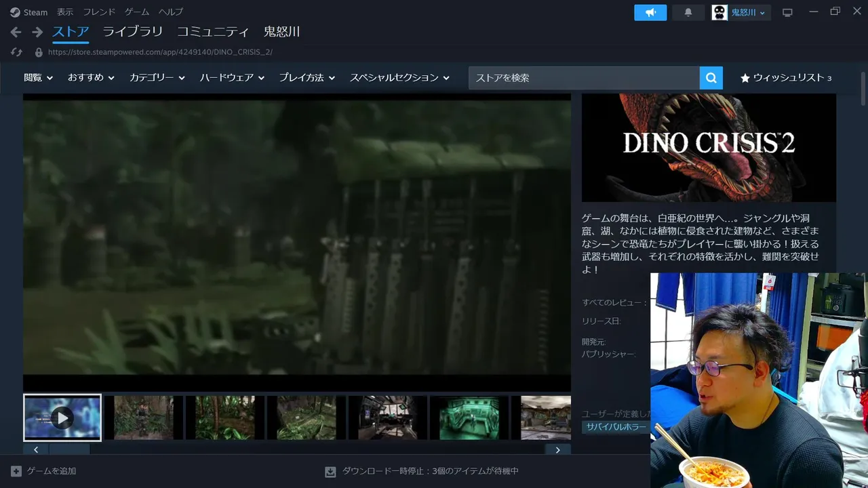Click the store URL address
Screen dimensions: 868x488
coord(160,52)
